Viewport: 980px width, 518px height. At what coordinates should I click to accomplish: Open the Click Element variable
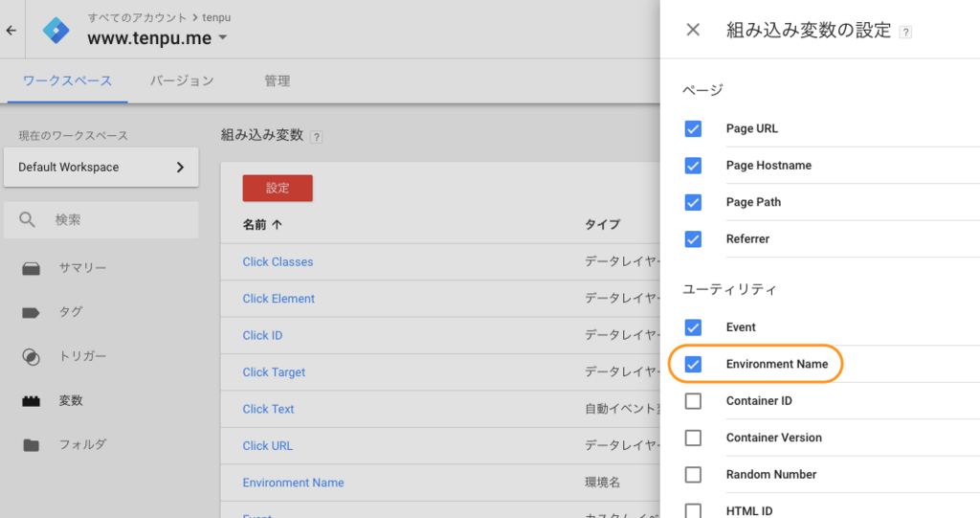(278, 299)
